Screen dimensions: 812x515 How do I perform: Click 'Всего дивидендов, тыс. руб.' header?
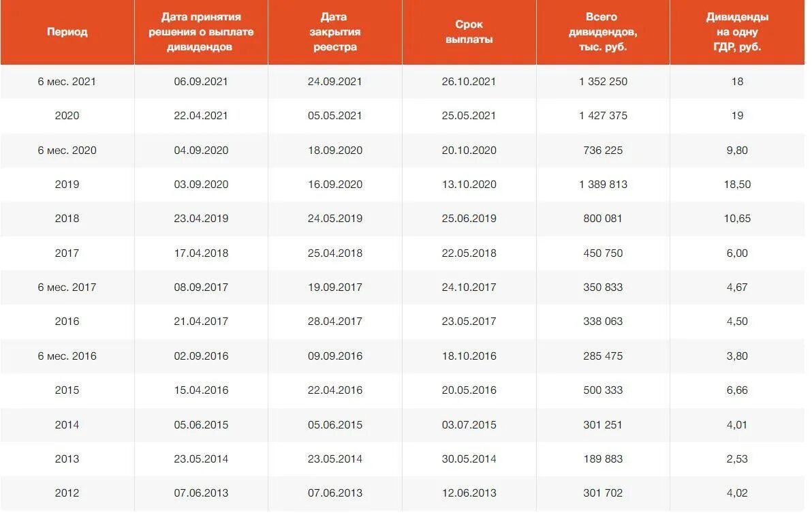point(603,32)
